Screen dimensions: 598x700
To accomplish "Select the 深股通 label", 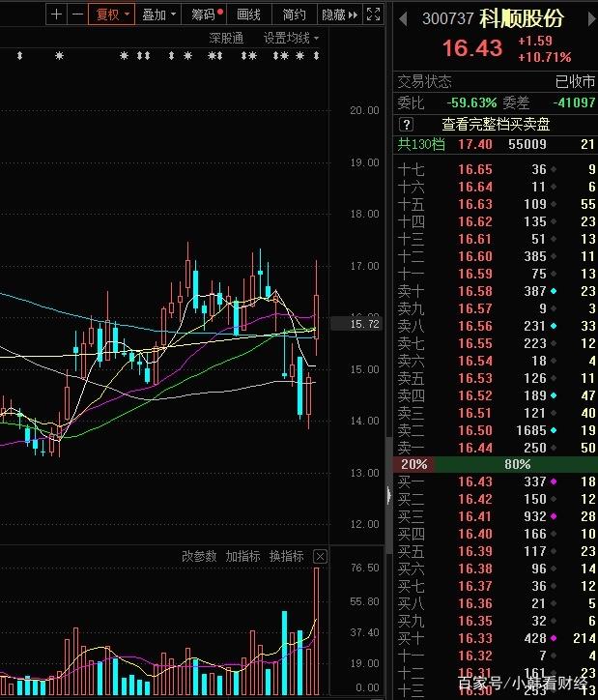I will click(x=227, y=39).
